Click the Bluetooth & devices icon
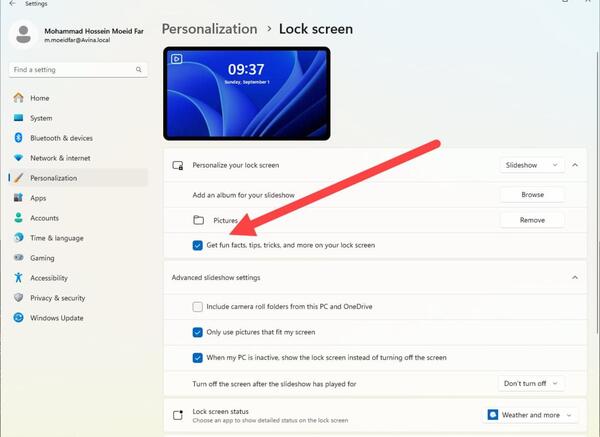Screen dimensions: 600x437 click(18, 138)
